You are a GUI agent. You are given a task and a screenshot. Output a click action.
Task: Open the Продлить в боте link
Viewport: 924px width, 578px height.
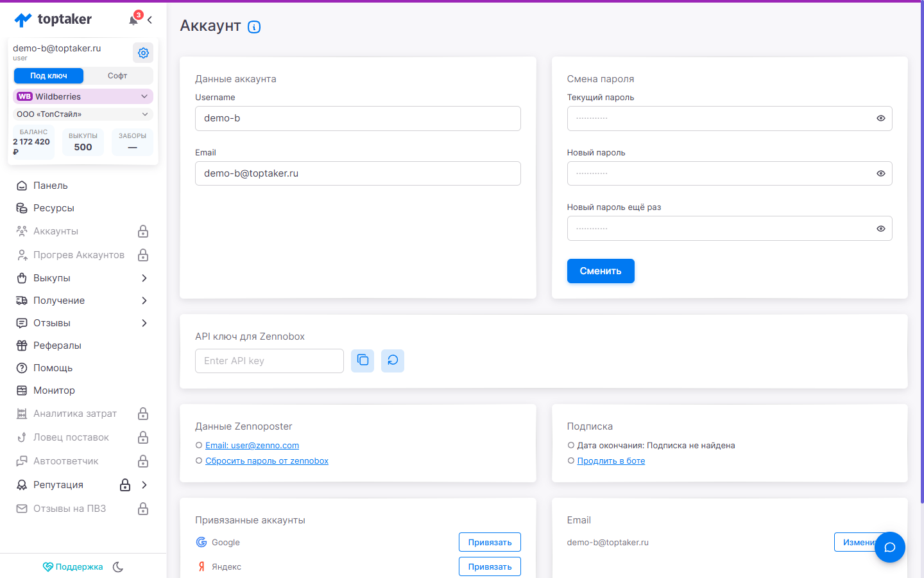point(611,461)
